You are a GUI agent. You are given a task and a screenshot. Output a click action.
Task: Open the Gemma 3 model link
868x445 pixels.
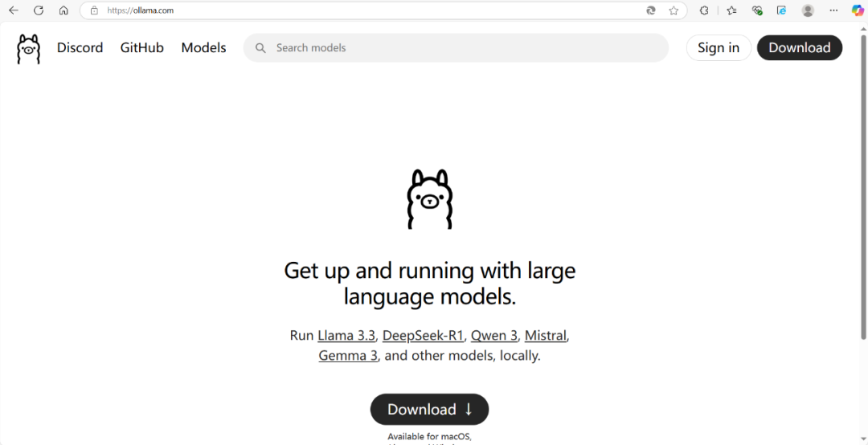click(x=348, y=355)
